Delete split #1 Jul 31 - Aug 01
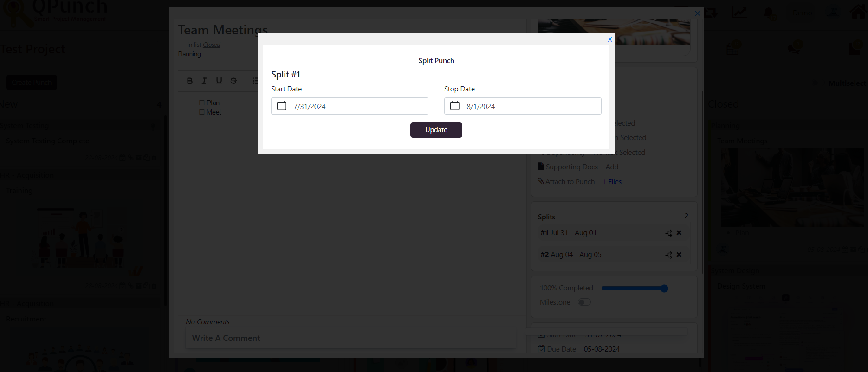The image size is (868, 372). click(679, 233)
